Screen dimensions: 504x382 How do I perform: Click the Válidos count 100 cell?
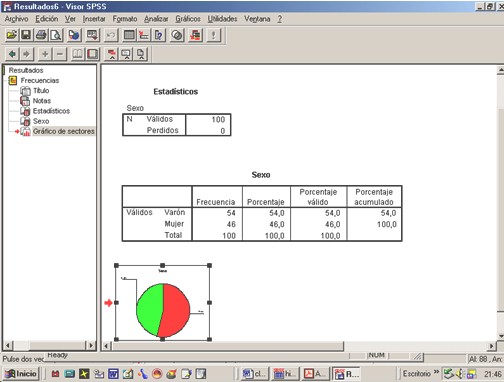(x=218, y=119)
